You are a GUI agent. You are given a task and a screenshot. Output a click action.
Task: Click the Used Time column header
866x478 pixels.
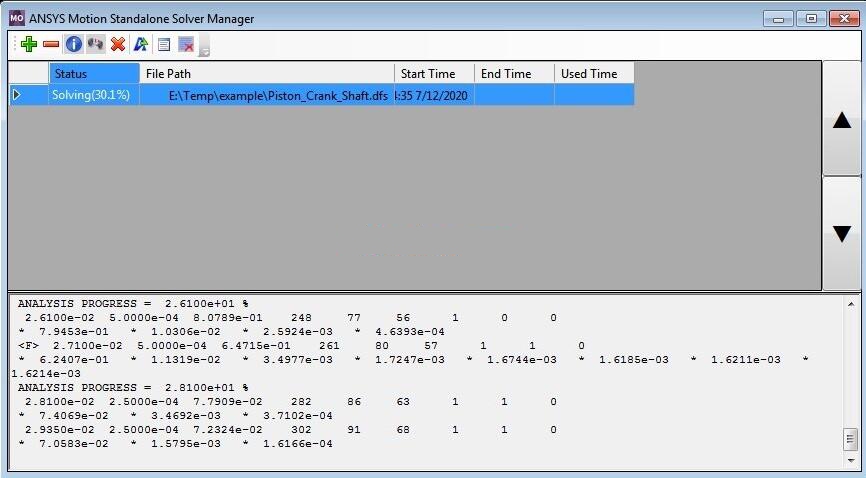594,74
